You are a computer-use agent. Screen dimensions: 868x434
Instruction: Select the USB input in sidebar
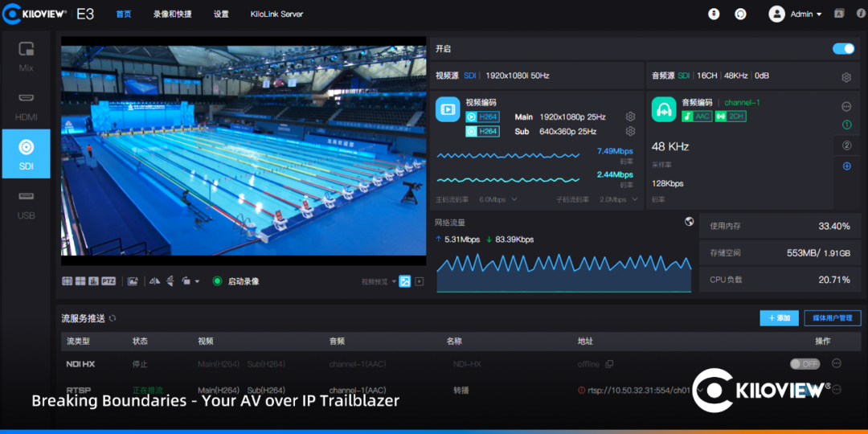click(26, 203)
